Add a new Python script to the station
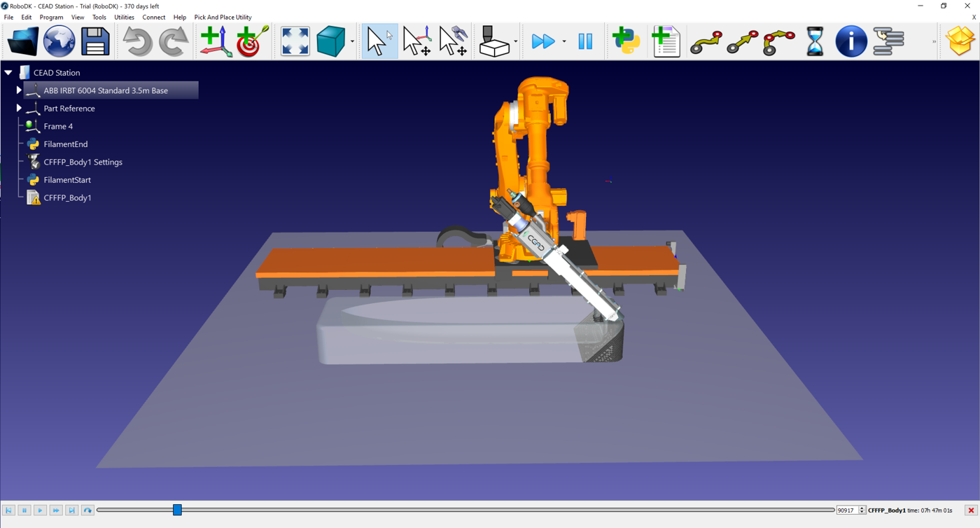 [626, 41]
